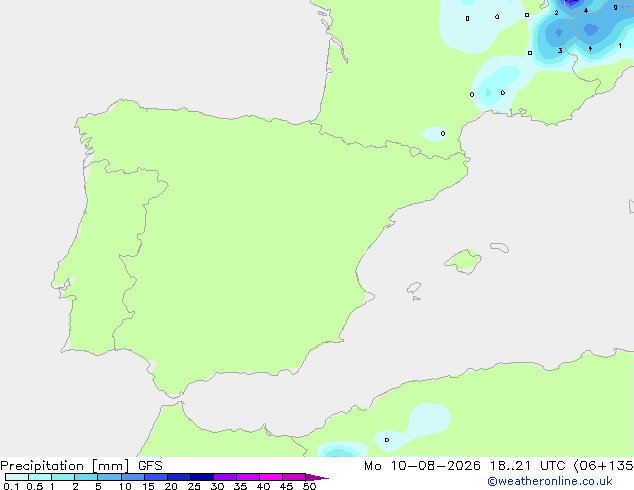Viewport: 634px width, 490px height.
Task: Select the 5–10 mm blue legend swatch
Action: click(109, 477)
